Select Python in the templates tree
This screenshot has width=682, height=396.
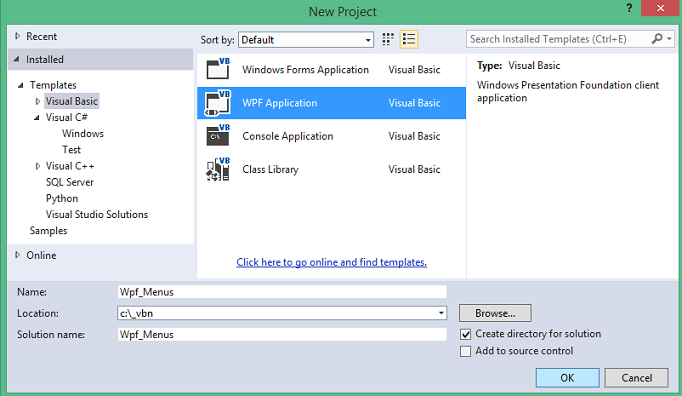click(x=62, y=198)
